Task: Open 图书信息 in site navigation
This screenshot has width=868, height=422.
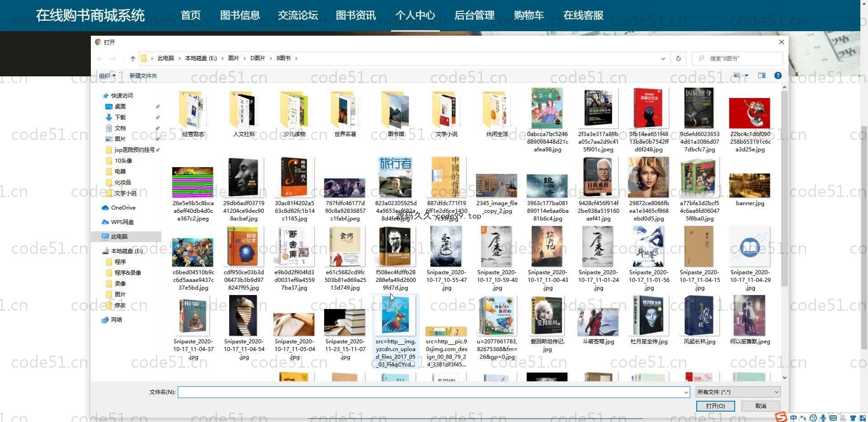Action: click(x=240, y=15)
